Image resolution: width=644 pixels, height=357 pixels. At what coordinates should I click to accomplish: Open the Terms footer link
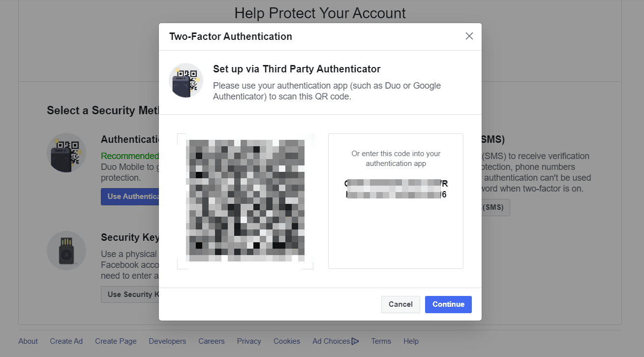[381, 341]
